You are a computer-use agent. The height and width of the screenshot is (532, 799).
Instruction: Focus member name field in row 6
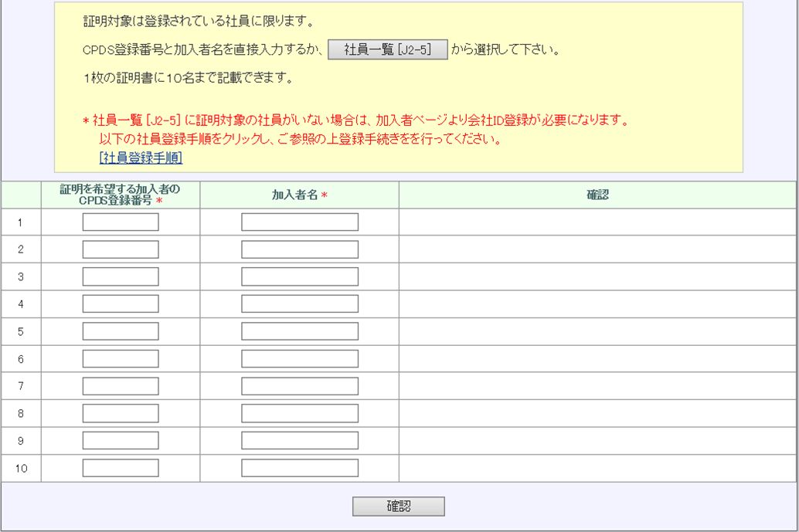[x=300, y=359]
